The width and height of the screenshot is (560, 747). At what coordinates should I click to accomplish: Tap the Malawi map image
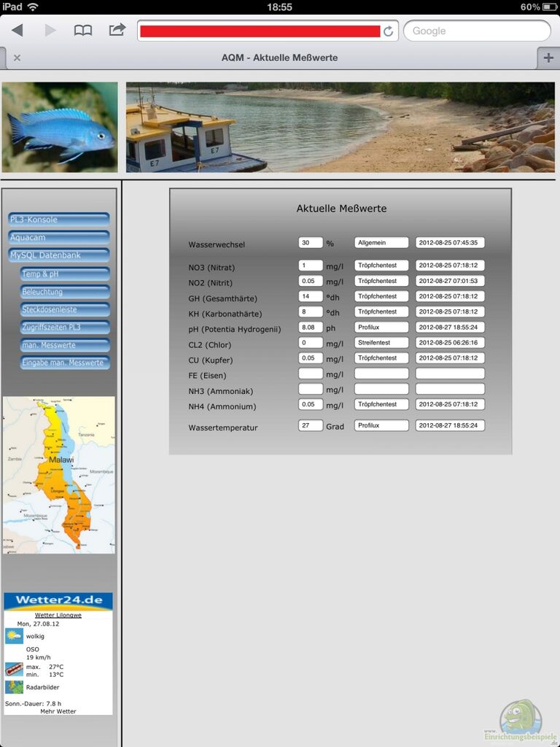(x=58, y=474)
